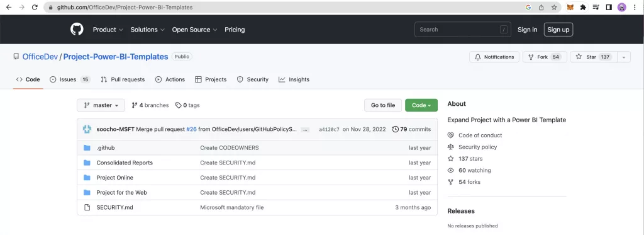Screen dimensions: 644x235
Task: Click the media control icon in Chrome toolbar
Action: point(596,8)
